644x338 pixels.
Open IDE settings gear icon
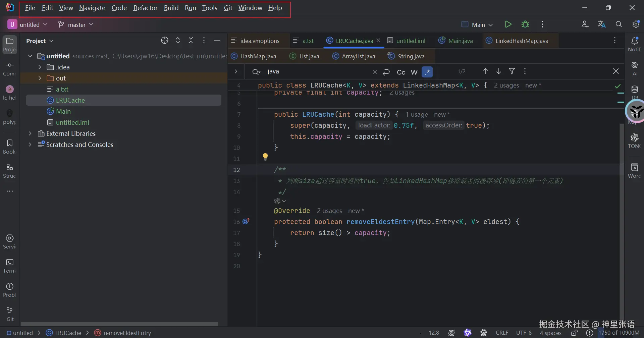[636, 24]
